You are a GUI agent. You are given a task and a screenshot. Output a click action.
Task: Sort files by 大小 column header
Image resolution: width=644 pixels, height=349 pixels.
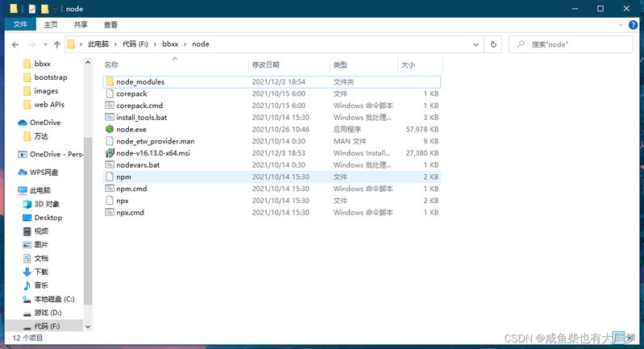(421, 64)
